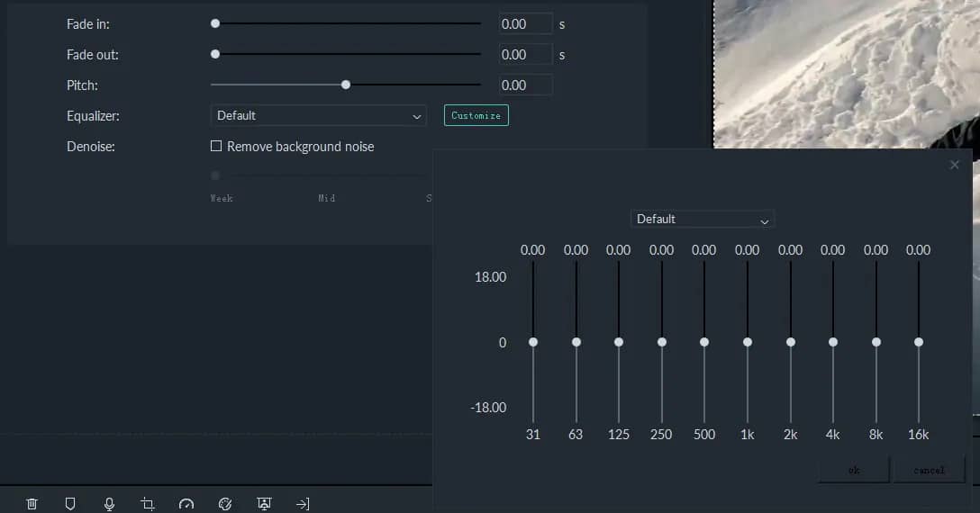Viewport: 980px width, 513px height.
Task: Click the 125 Hz band slider knob
Action: [x=619, y=342]
